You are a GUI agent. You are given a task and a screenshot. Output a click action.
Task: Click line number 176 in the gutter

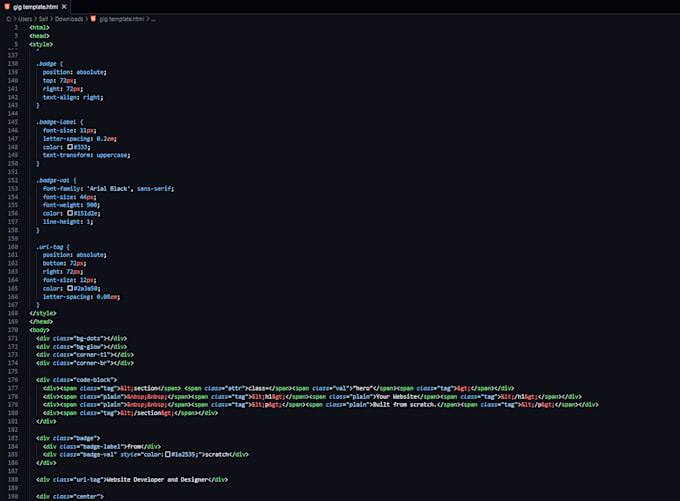click(x=13, y=380)
